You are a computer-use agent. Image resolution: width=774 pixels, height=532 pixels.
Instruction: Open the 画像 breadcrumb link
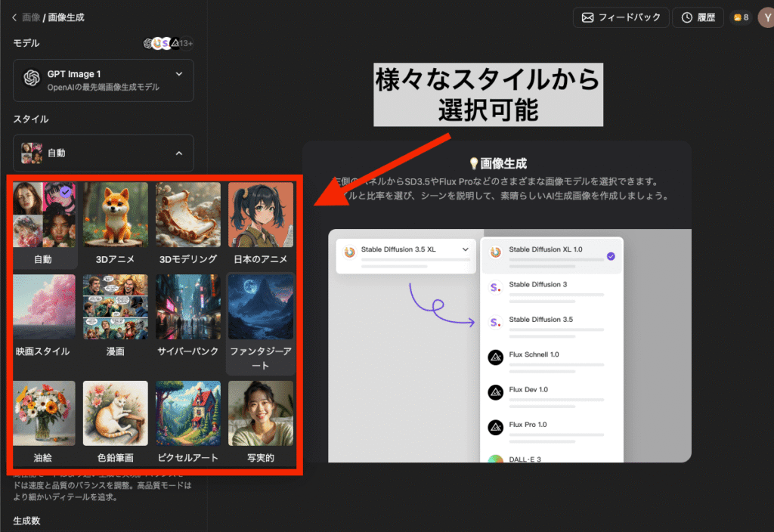point(31,17)
